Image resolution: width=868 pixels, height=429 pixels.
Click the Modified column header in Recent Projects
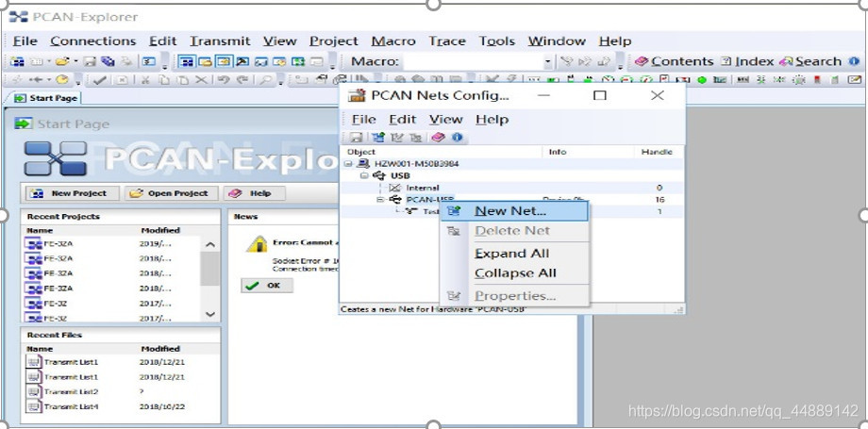(160, 230)
